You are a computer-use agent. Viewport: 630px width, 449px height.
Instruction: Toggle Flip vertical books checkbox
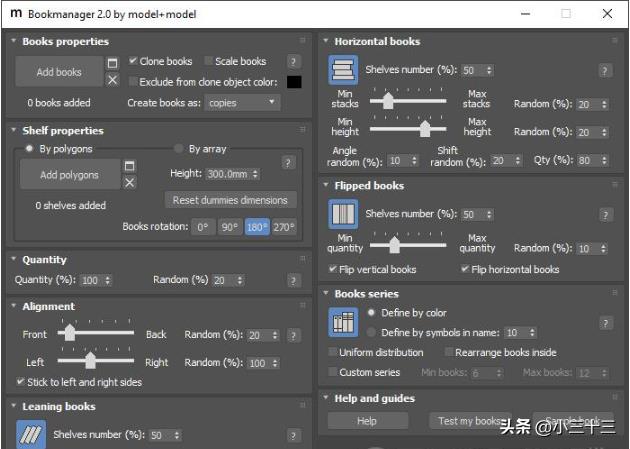coord(332,269)
